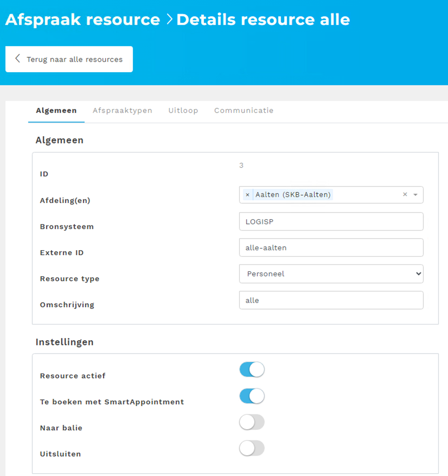Click the Aalten (SKB-Aalten) tag label
Screen dimensions: 448x476
(293, 195)
